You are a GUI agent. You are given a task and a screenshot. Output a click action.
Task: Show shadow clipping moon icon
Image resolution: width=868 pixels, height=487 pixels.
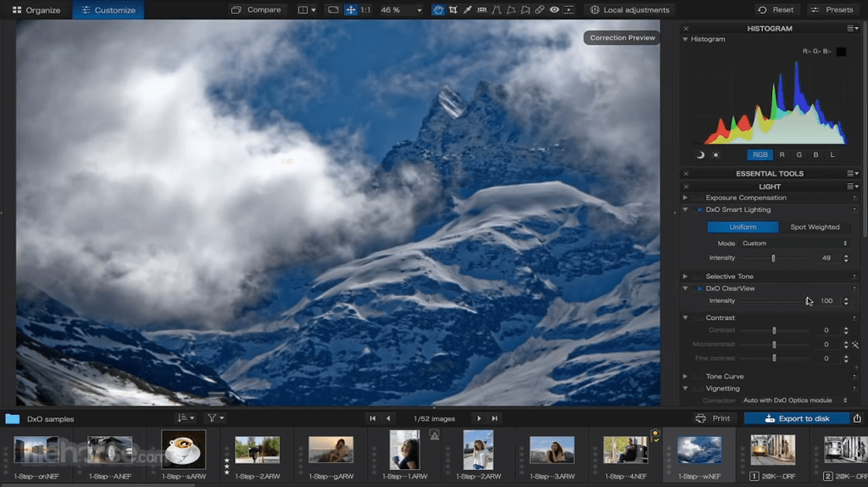(700, 154)
